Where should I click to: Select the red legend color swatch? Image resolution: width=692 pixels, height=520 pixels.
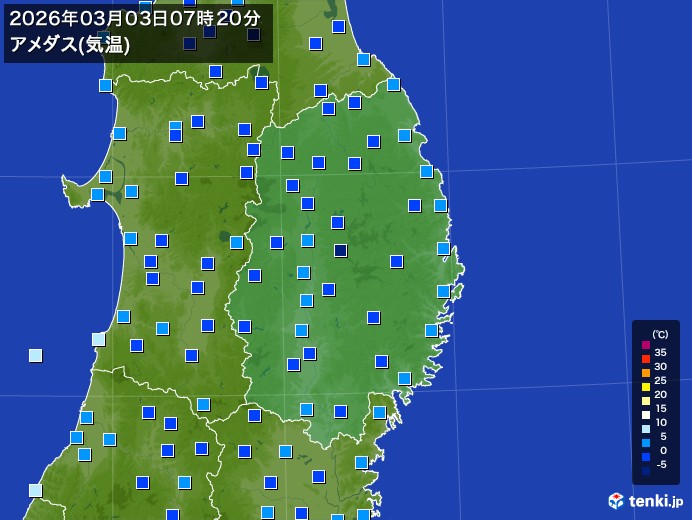pos(646,359)
